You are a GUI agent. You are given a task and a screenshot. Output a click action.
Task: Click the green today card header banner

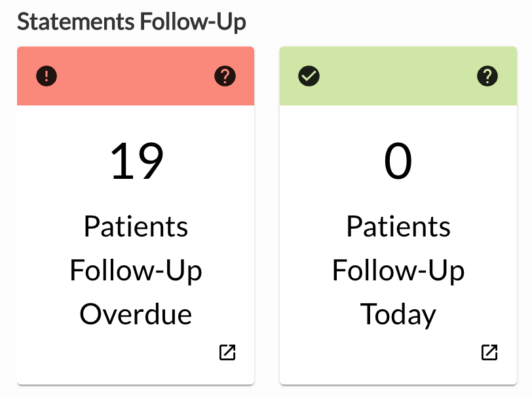398,76
